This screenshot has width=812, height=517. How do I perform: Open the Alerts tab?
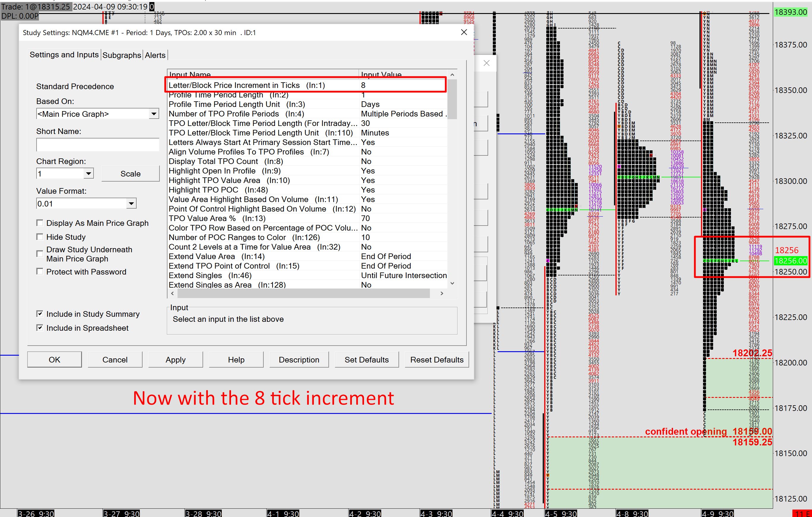[x=155, y=55]
